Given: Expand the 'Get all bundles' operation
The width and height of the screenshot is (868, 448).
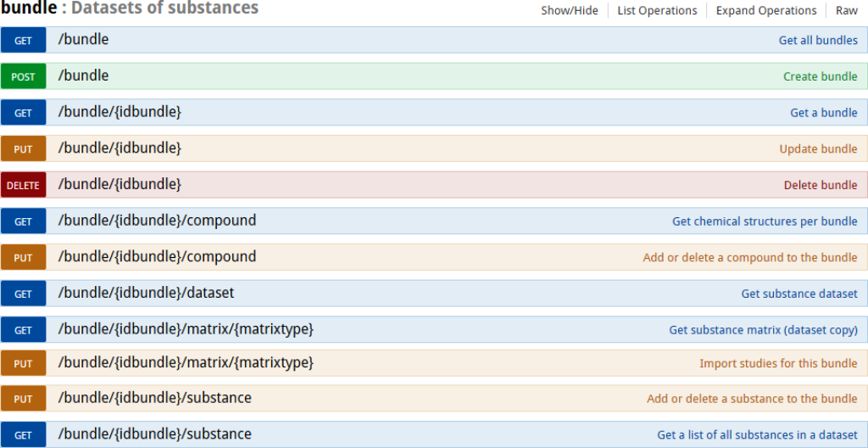Looking at the screenshot, I should click(817, 41).
